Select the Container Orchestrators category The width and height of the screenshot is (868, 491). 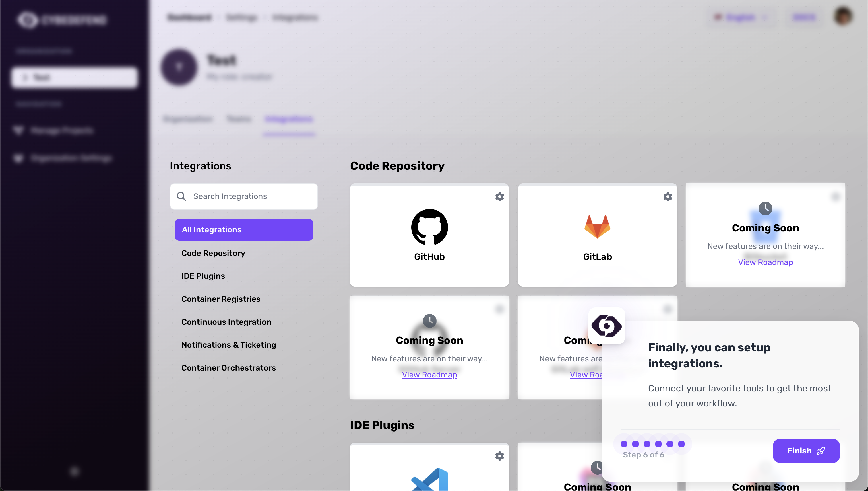point(228,368)
